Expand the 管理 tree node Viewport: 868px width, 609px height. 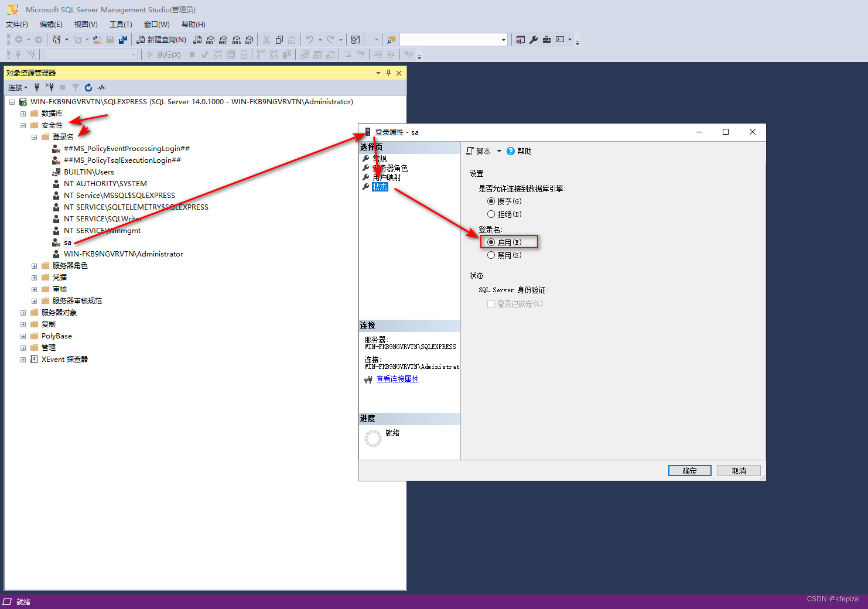click(x=23, y=348)
